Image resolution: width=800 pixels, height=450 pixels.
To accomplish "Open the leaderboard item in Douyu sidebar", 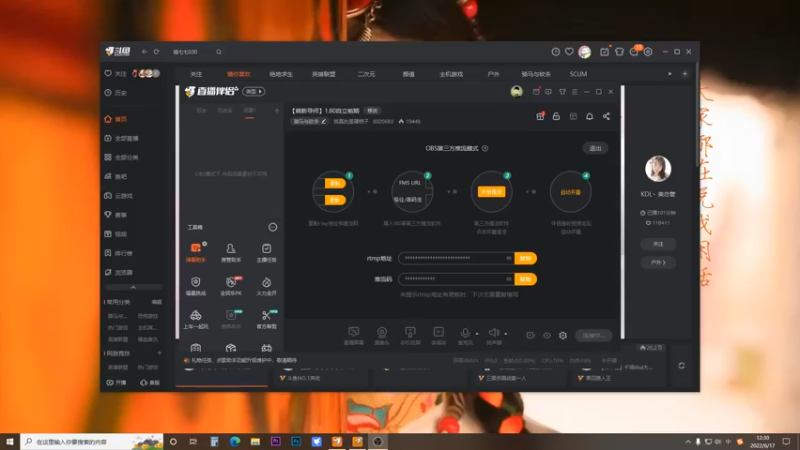I will pos(118,253).
